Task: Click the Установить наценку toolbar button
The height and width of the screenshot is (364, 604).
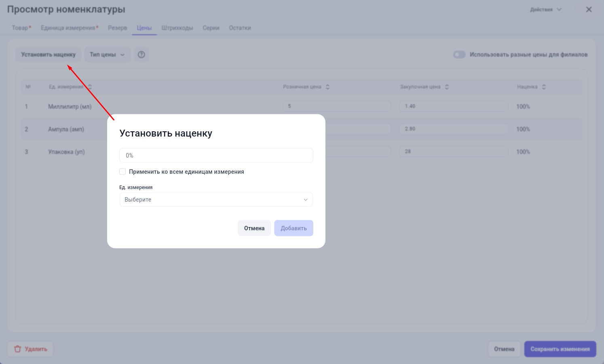Action: (49, 55)
